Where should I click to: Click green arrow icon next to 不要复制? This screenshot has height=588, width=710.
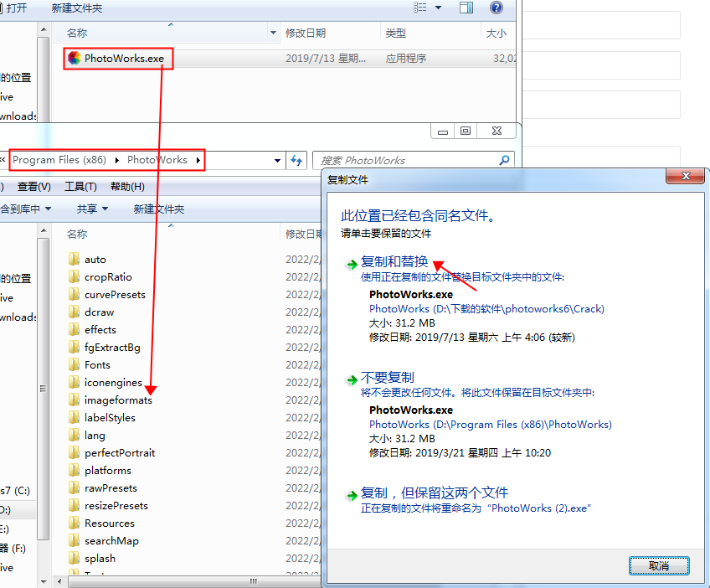tap(352, 379)
